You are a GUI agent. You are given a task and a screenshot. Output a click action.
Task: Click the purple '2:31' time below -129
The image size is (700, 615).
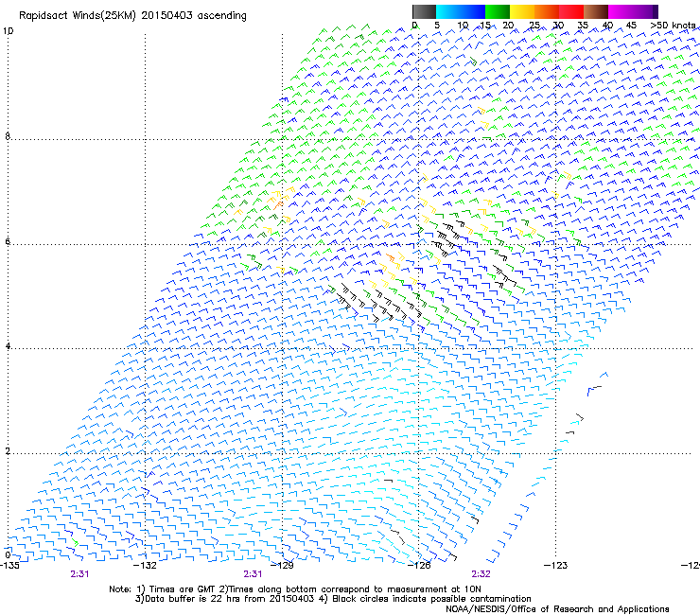pos(253,574)
